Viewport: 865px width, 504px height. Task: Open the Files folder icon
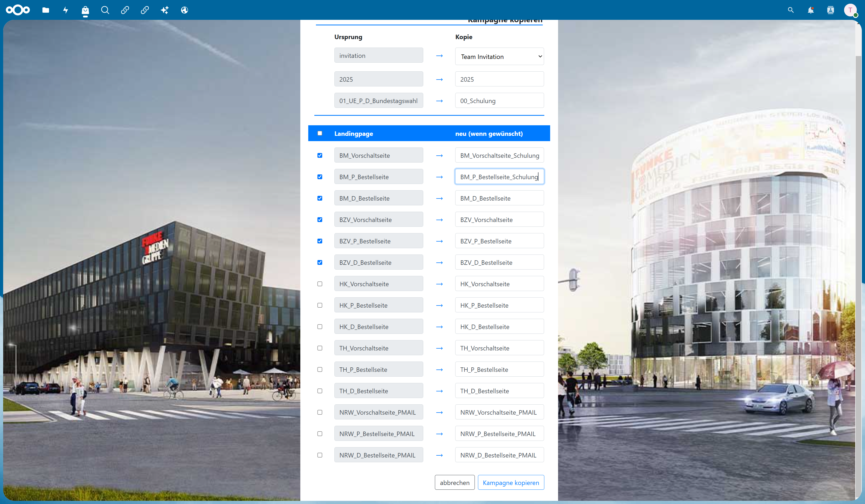tap(45, 10)
